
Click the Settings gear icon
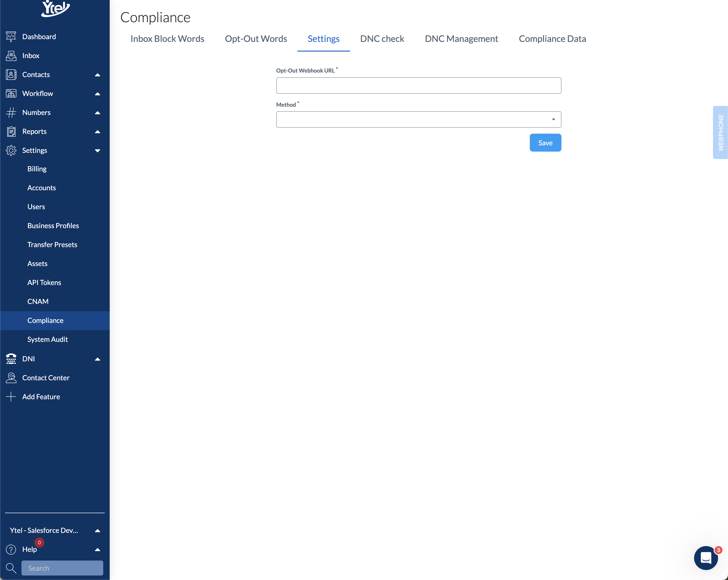(x=11, y=150)
